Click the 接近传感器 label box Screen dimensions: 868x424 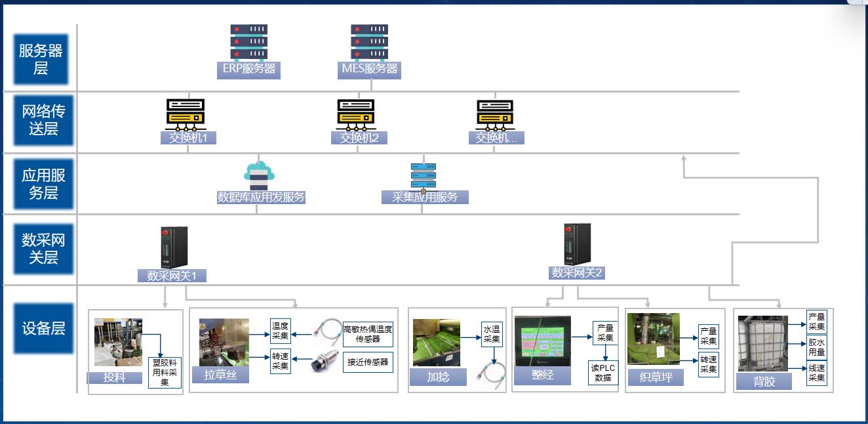point(368,362)
